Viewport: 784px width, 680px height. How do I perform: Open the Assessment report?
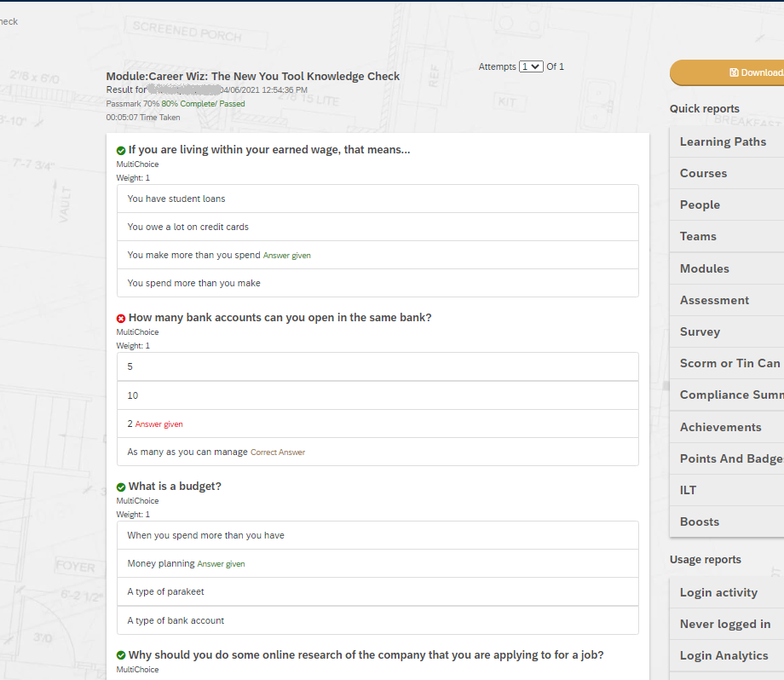[x=714, y=300]
